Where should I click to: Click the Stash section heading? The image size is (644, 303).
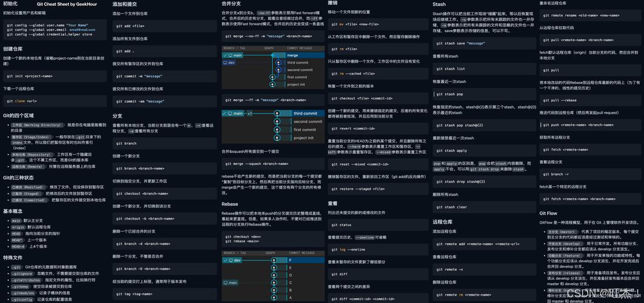click(x=439, y=4)
